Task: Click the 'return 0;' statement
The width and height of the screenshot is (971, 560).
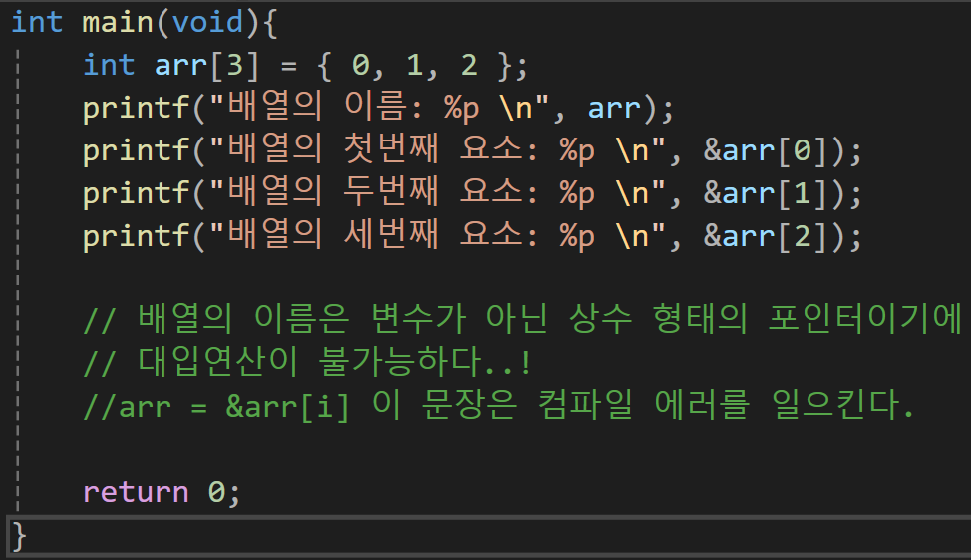Action: (x=162, y=492)
